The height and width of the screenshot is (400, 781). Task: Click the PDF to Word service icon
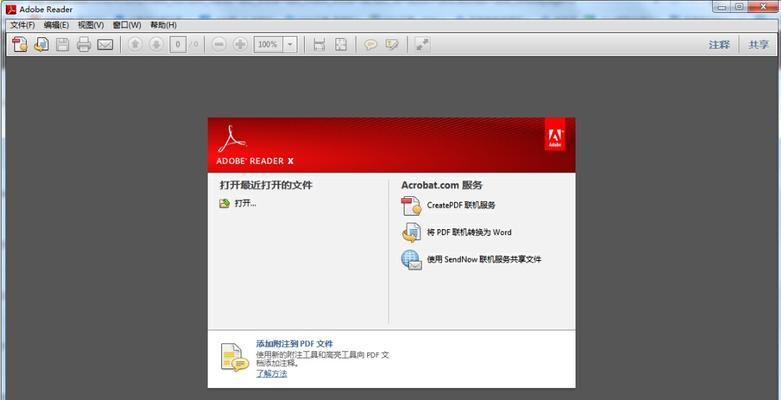411,233
